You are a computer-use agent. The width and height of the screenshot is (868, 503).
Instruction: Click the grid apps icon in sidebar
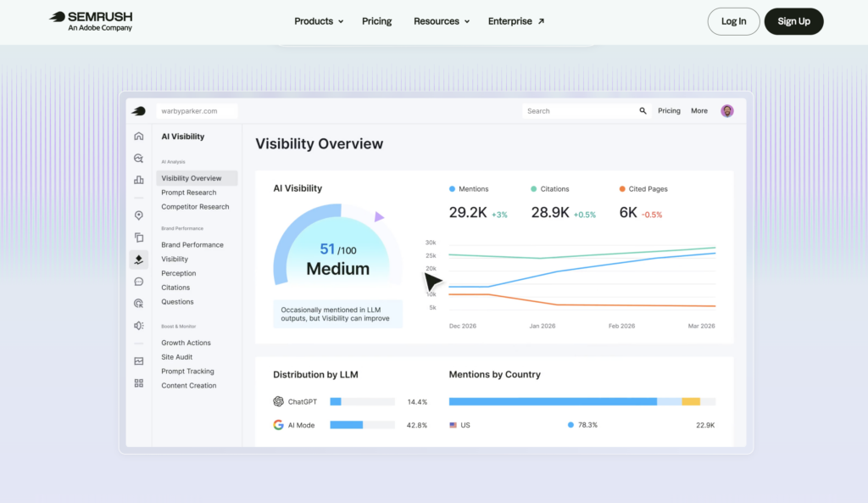tap(138, 383)
